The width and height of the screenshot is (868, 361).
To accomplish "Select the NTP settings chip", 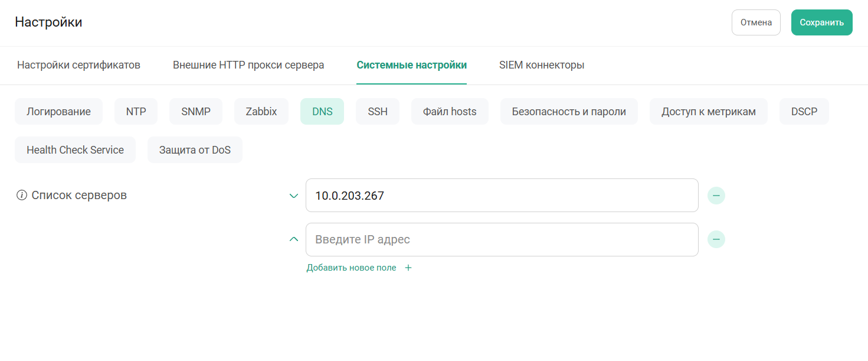I will point(136,110).
